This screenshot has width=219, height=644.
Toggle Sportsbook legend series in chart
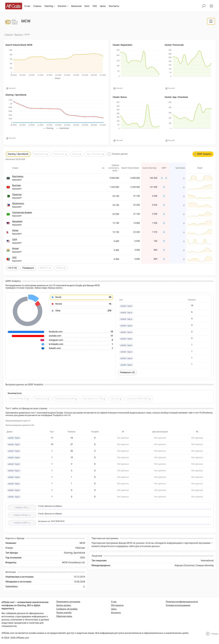tap(63, 128)
